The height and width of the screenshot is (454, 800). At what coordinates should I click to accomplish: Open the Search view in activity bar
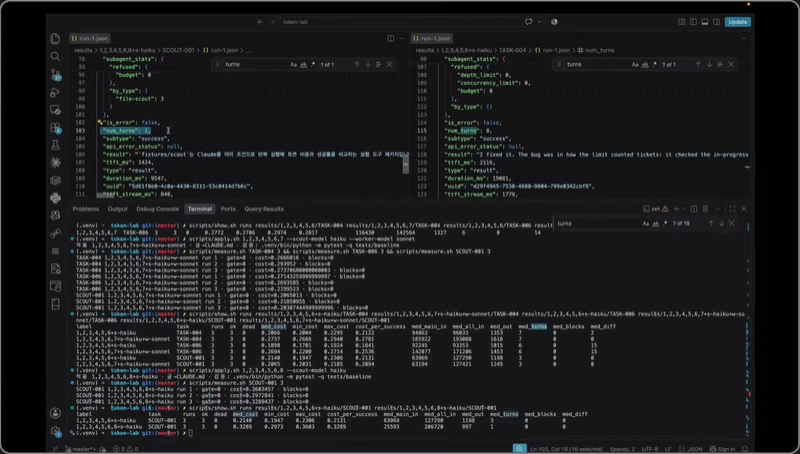55,56
